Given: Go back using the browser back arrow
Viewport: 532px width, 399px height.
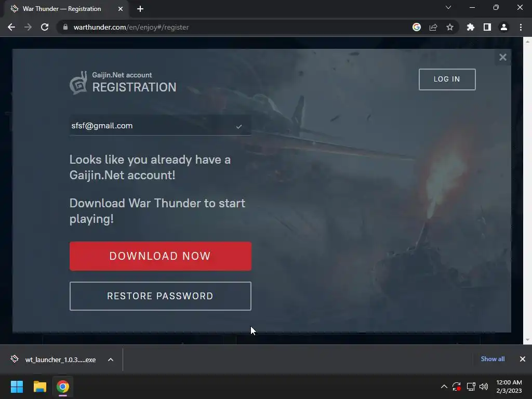Looking at the screenshot, I should [x=11, y=27].
